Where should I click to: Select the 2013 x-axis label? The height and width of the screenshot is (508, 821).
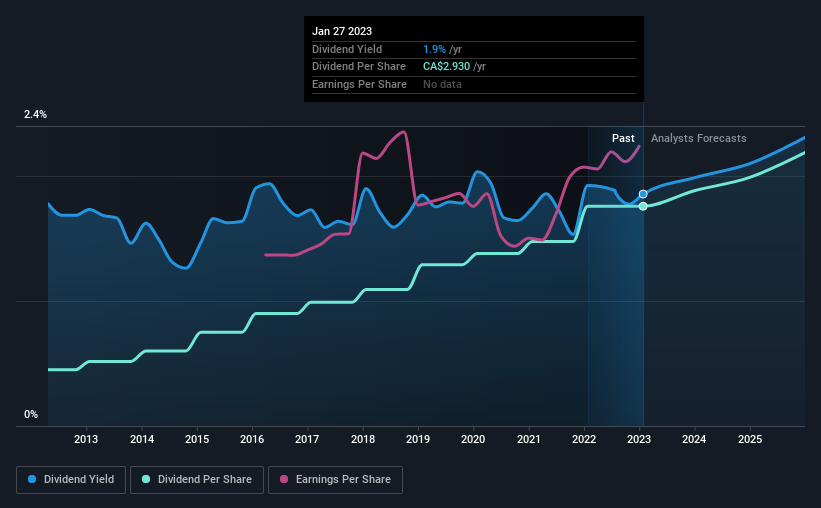coord(86,439)
